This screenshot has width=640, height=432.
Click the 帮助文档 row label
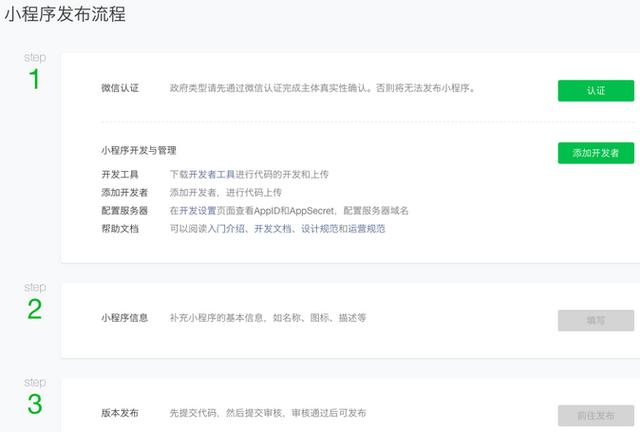point(120,229)
